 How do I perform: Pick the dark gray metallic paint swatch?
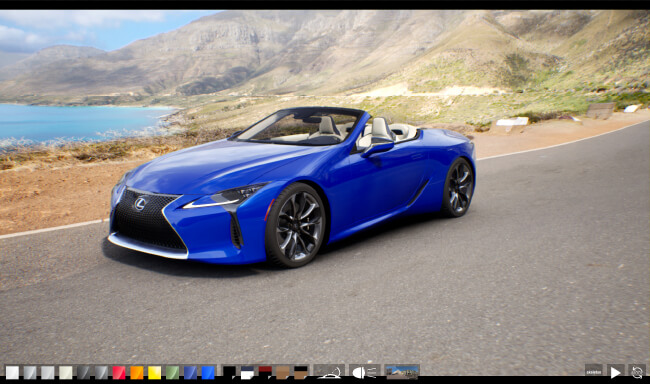(83, 372)
